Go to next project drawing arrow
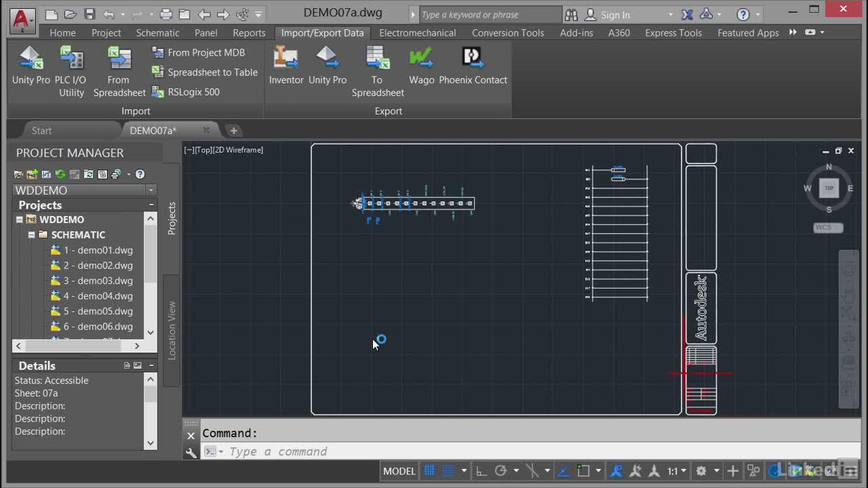Screen dimensions: 868x488 click(x=223, y=14)
